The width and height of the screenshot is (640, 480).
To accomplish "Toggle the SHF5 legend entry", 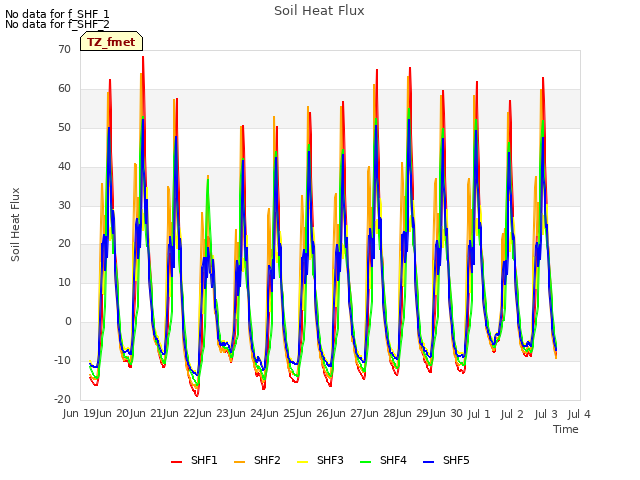I will point(446,460).
